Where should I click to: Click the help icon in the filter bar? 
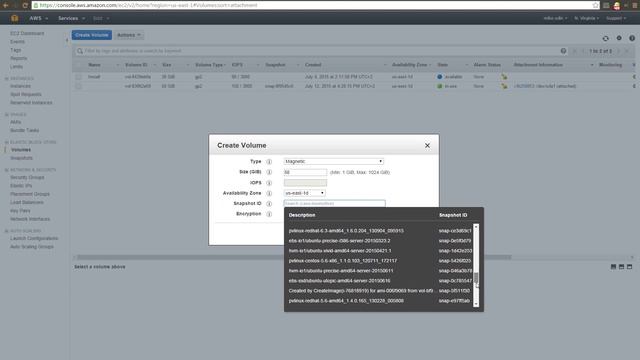(x=563, y=51)
